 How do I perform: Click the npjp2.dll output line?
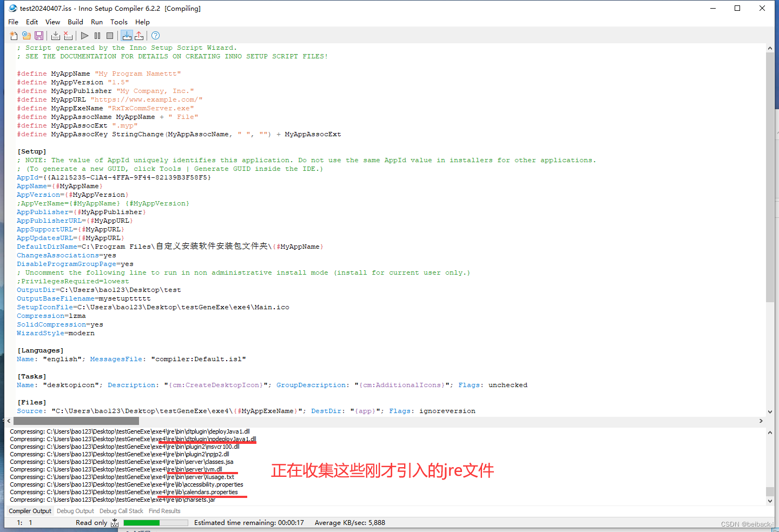pyautogui.click(x=120, y=454)
